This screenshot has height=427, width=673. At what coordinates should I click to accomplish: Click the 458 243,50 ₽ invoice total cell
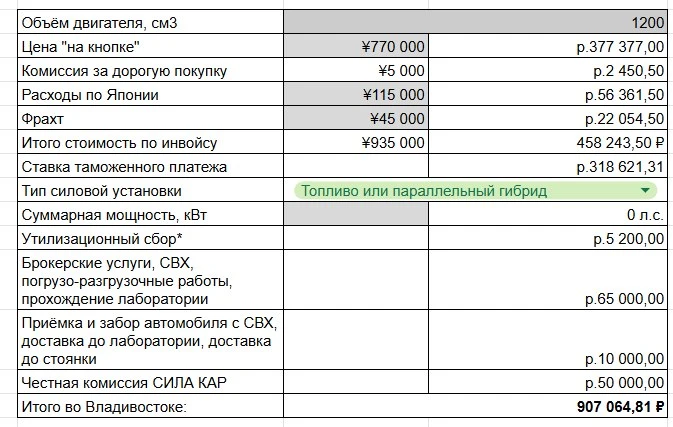pyautogui.click(x=548, y=142)
